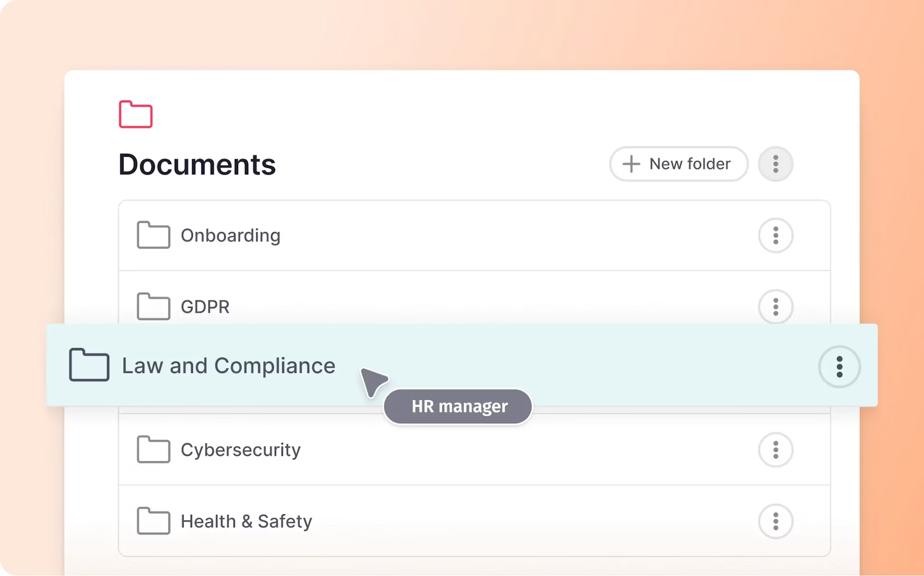This screenshot has height=576, width=924.
Task: Click the Law and Compliance folder icon
Action: (x=89, y=365)
